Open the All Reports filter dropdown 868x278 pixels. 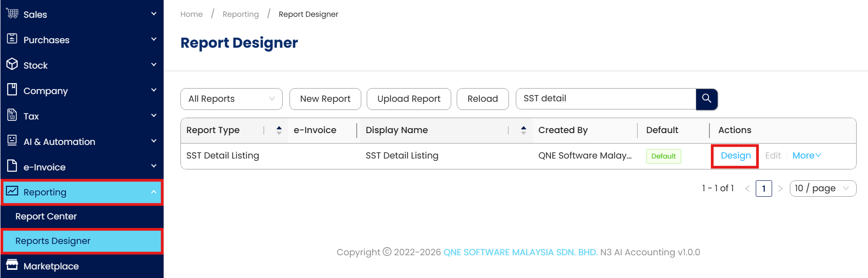[x=231, y=99]
